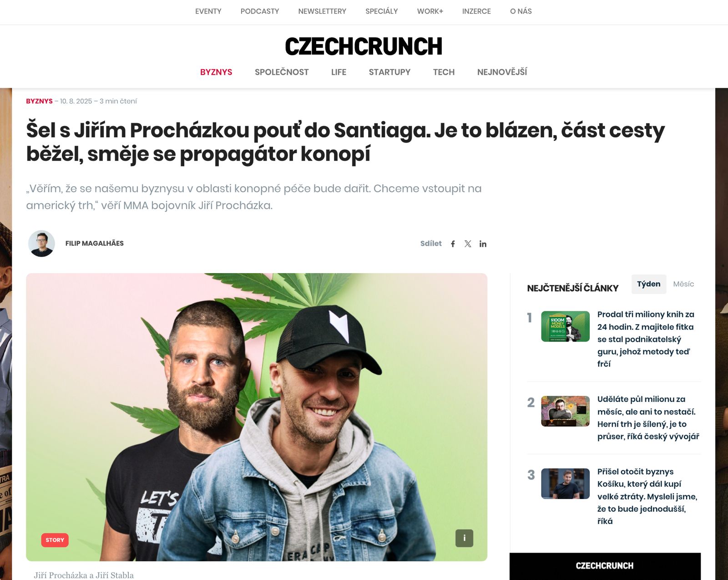Click the red STORY badge
Image resolution: width=728 pixels, height=580 pixels.
point(55,540)
